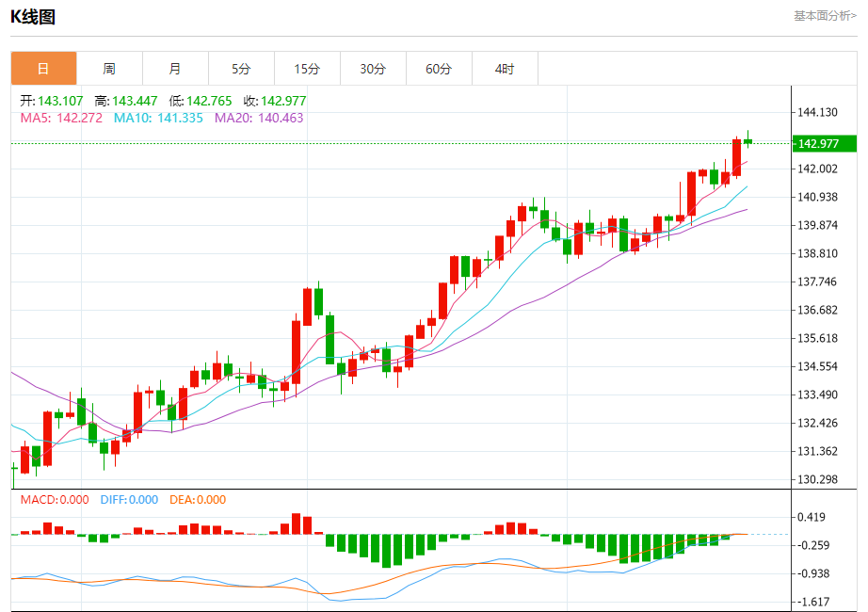Image resolution: width=868 pixels, height=612 pixels.
Task: Open the 60分 interval tab
Action: pyautogui.click(x=439, y=69)
